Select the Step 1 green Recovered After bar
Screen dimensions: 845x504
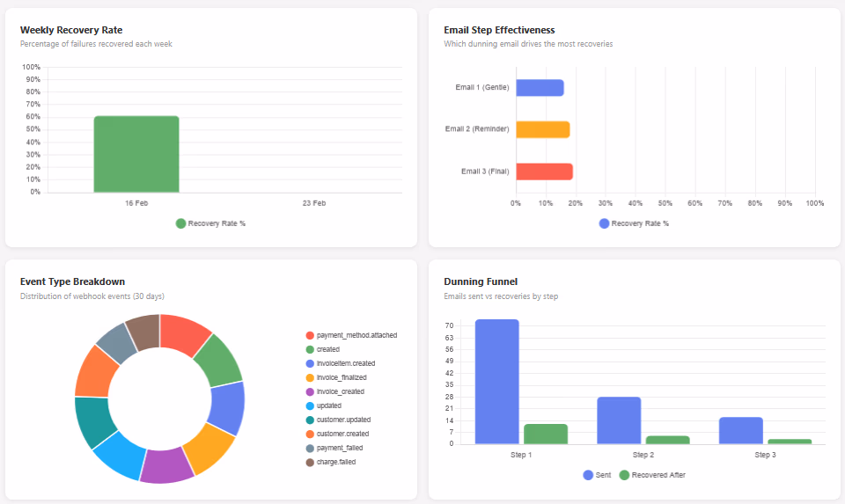tap(546, 434)
